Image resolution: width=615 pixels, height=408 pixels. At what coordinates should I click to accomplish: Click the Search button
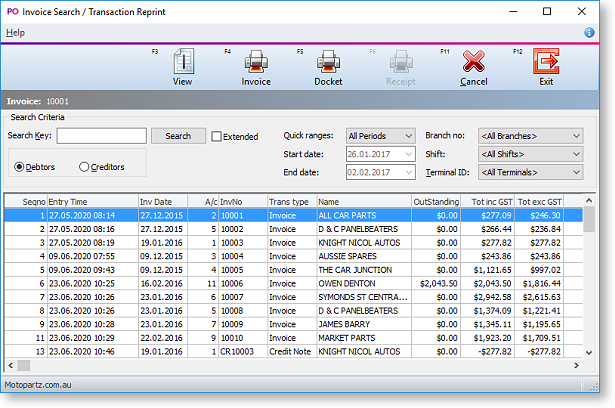click(x=178, y=136)
